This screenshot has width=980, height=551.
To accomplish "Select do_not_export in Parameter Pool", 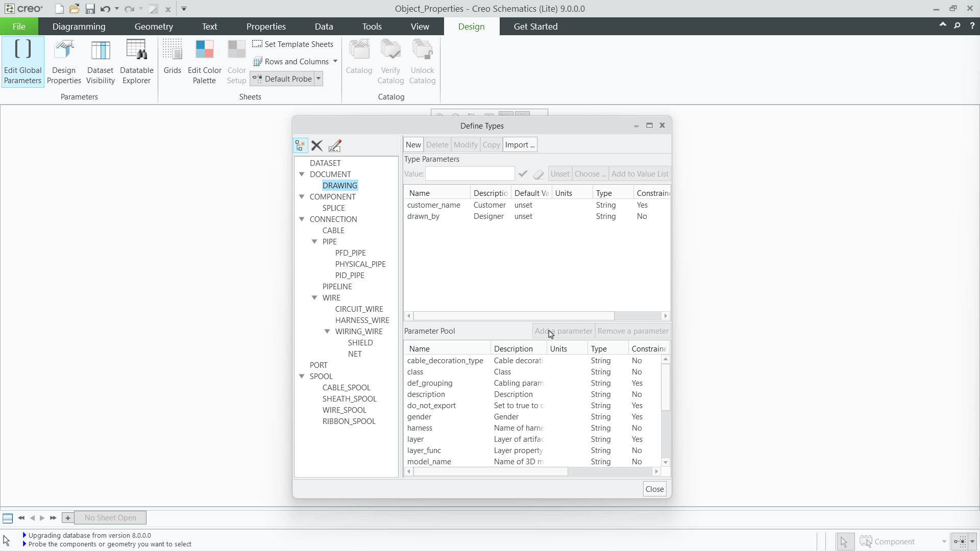I will [x=532, y=406].
